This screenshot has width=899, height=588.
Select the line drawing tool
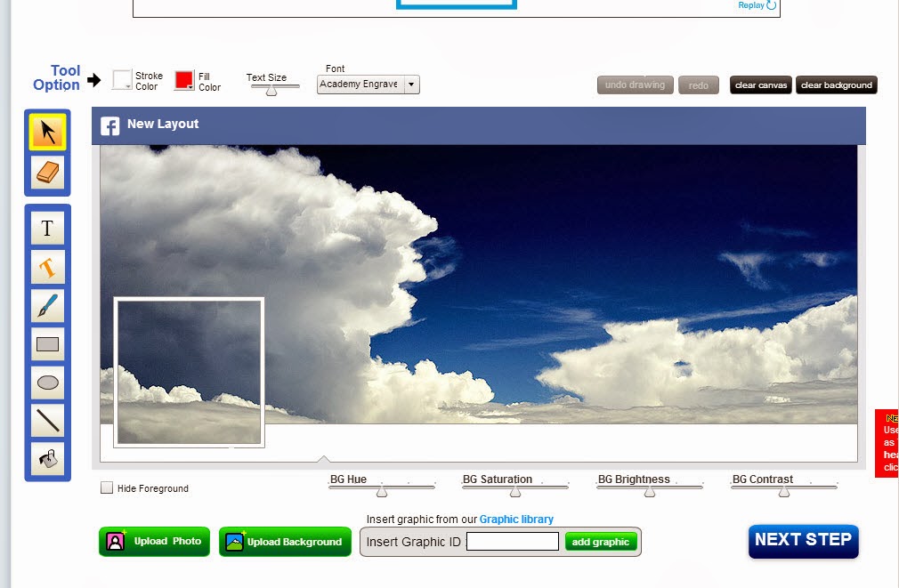tap(47, 420)
